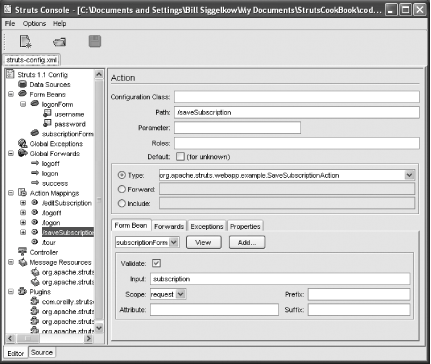
Task: Select the Include radio button
Action: pyautogui.click(x=122, y=203)
